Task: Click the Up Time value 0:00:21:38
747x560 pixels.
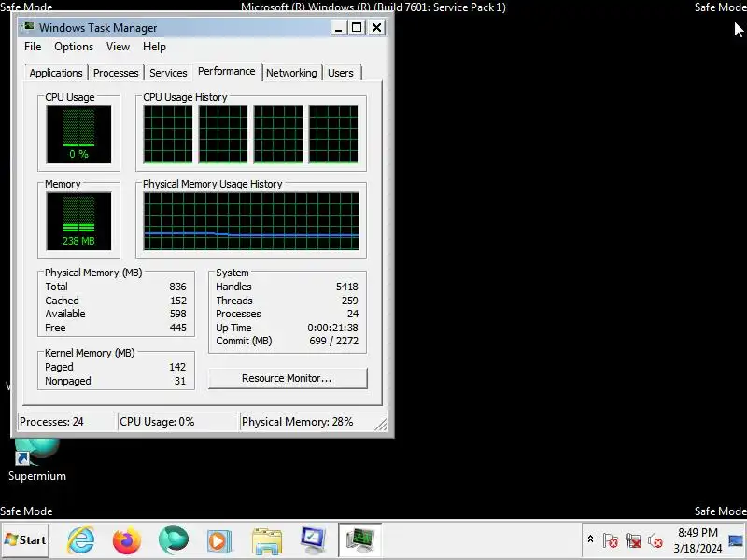Action: click(x=332, y=328)
